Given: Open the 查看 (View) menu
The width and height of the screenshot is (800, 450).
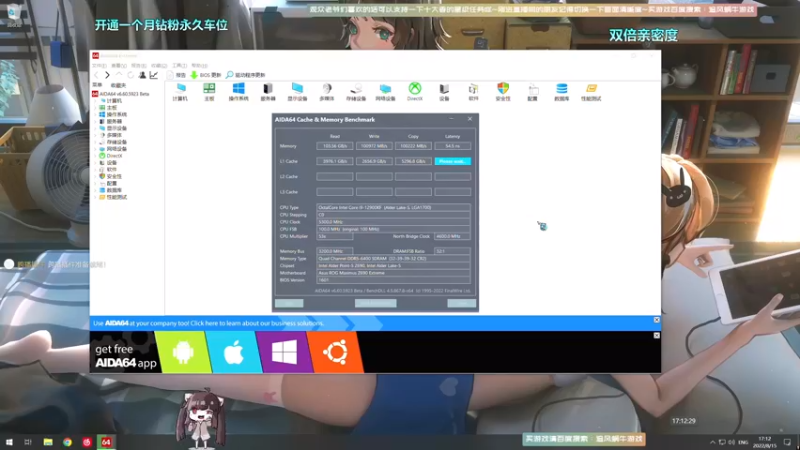Looking at the screenshot, I should (119, 66).
